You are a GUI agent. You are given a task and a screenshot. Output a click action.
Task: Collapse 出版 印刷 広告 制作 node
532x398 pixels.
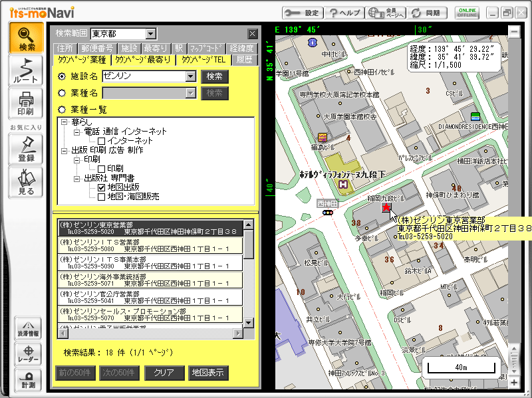pyautogui.click(x=64, y=151)
